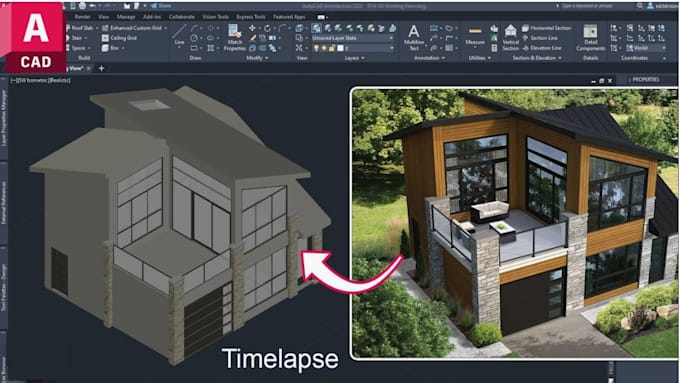Image resolution: width=680 pixels, height=383 pixels.
Task: Click the Roof Slab tool icon
Action: pyautogui.click(x=68, y=28)
